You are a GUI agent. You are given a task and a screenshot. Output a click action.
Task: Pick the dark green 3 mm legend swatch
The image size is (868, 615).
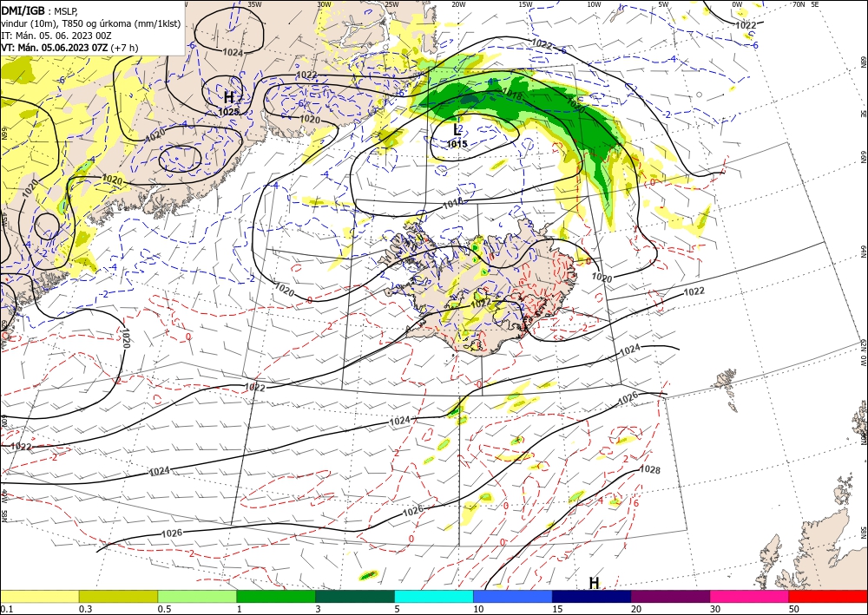pyautogui.click(x=355, y=596)
